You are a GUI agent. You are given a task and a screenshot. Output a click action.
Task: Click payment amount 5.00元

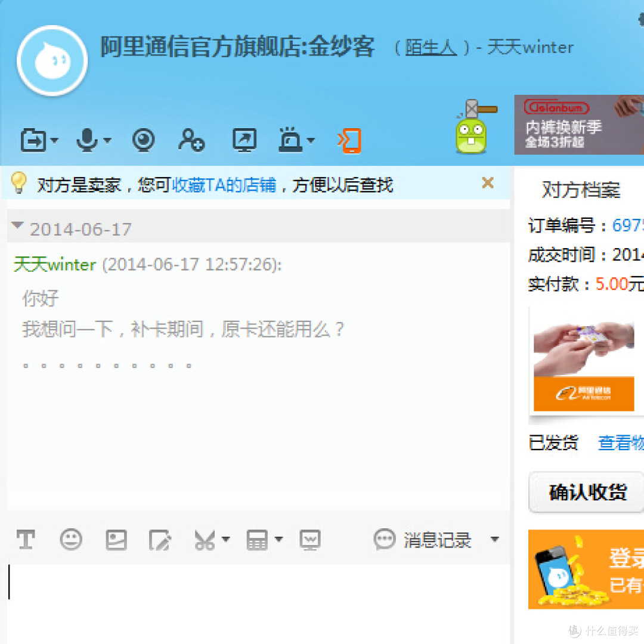click(620, 284)
